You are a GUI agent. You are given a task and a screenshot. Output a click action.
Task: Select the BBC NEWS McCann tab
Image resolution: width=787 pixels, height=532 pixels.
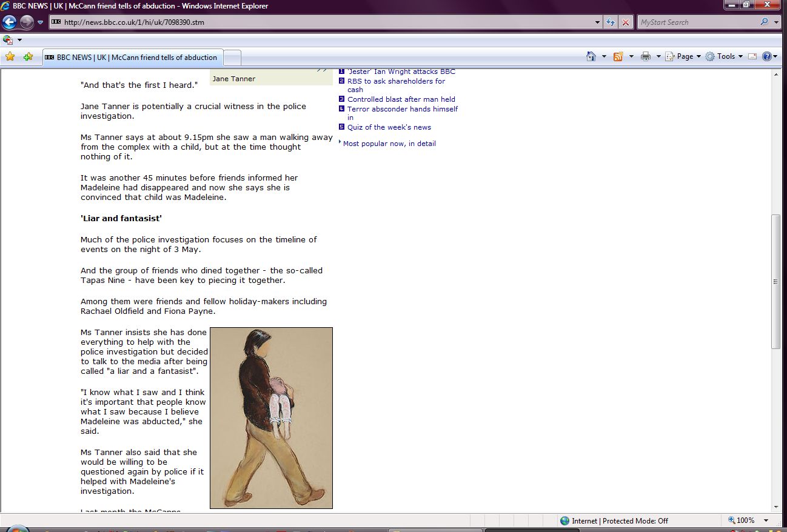133,58
